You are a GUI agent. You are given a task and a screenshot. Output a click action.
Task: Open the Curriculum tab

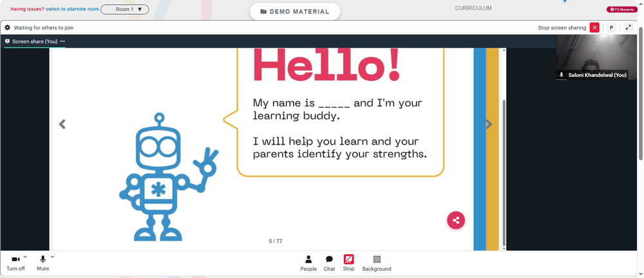click(x=473, y=8)
